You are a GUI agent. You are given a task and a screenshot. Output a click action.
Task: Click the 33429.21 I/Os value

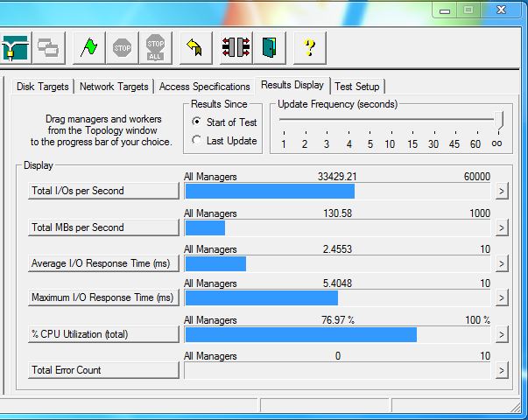click(337, 177)
